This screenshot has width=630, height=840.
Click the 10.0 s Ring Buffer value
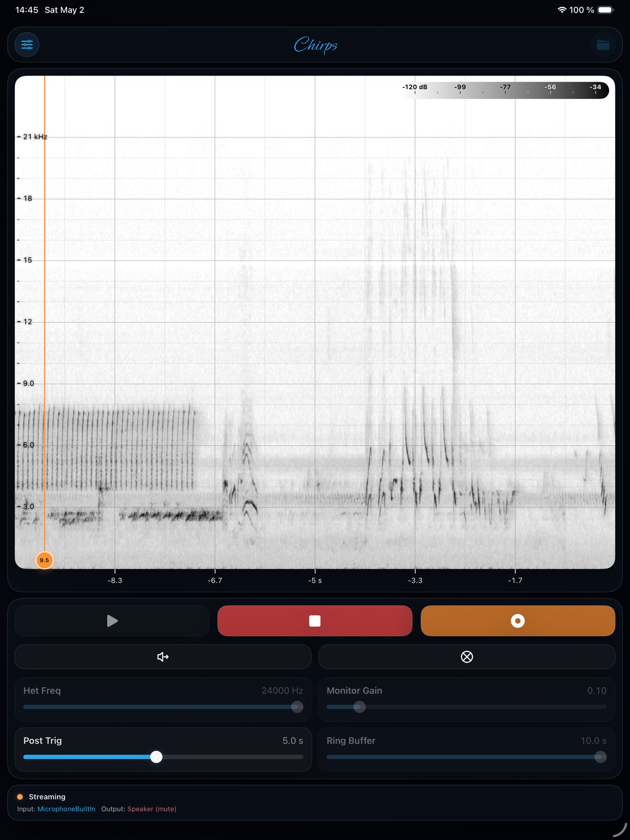[x=594, y=741]
